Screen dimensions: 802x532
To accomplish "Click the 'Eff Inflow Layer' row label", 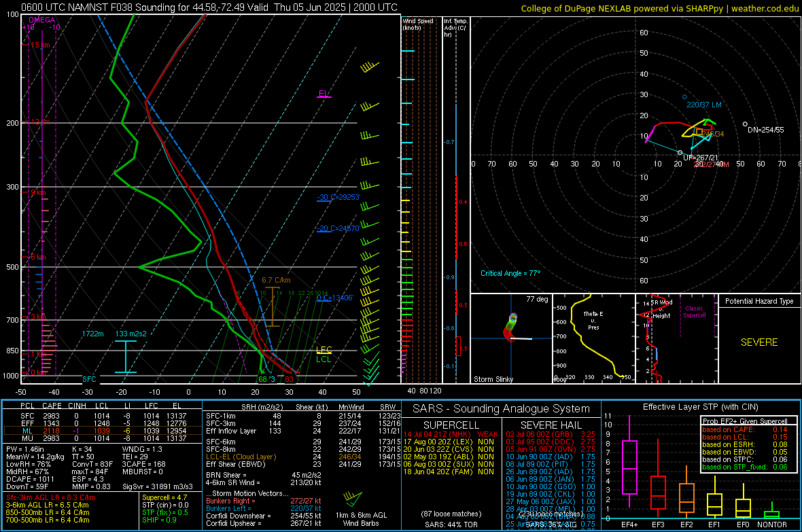I will [230, 431].
